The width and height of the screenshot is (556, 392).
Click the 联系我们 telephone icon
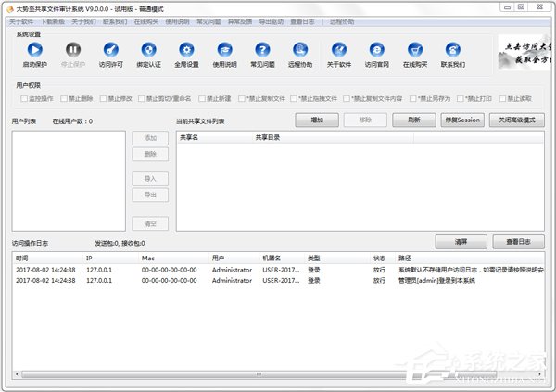[453, 50]
